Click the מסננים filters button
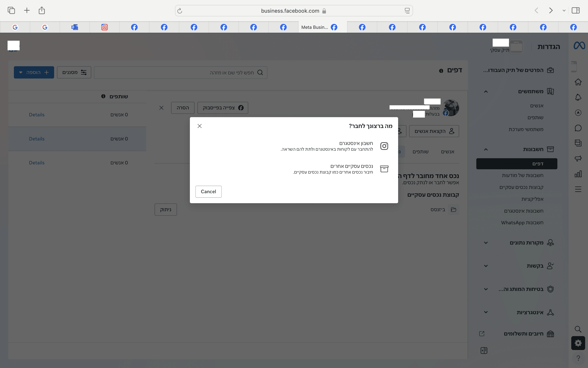The width and height of the screenshot is (588, 368). point(74,72)
